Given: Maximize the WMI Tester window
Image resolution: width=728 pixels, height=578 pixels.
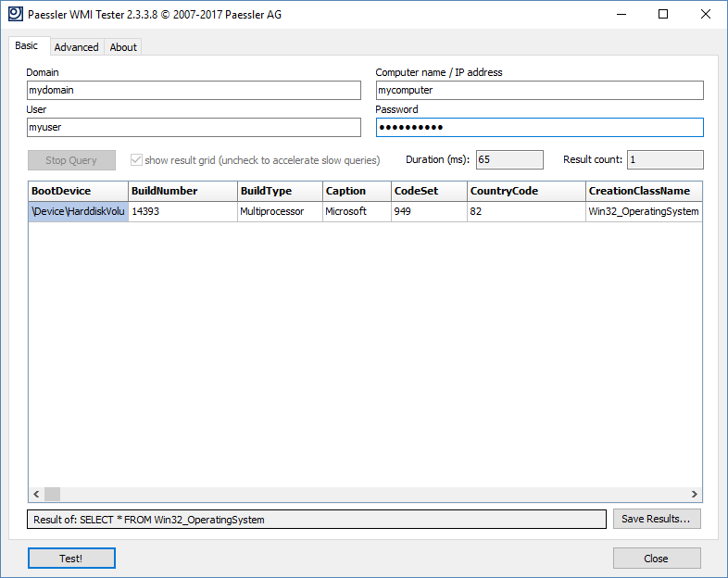Looking at the screenshot, I should click(663, 15).
